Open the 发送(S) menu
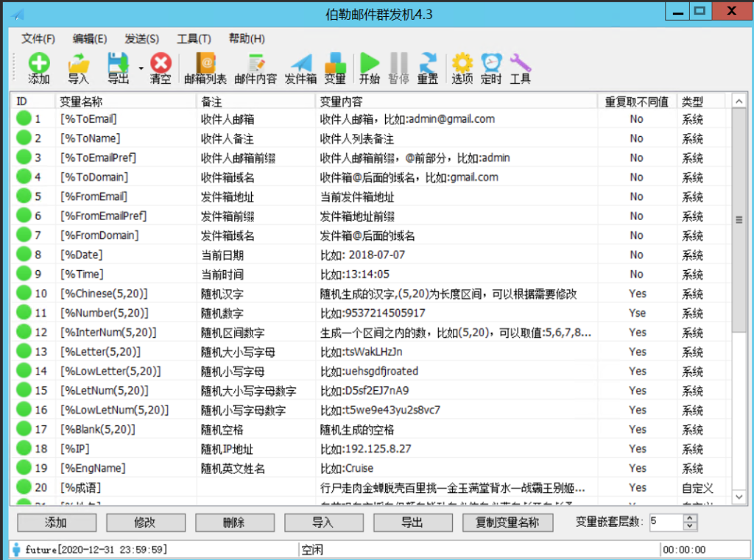 tap(141, 39)
